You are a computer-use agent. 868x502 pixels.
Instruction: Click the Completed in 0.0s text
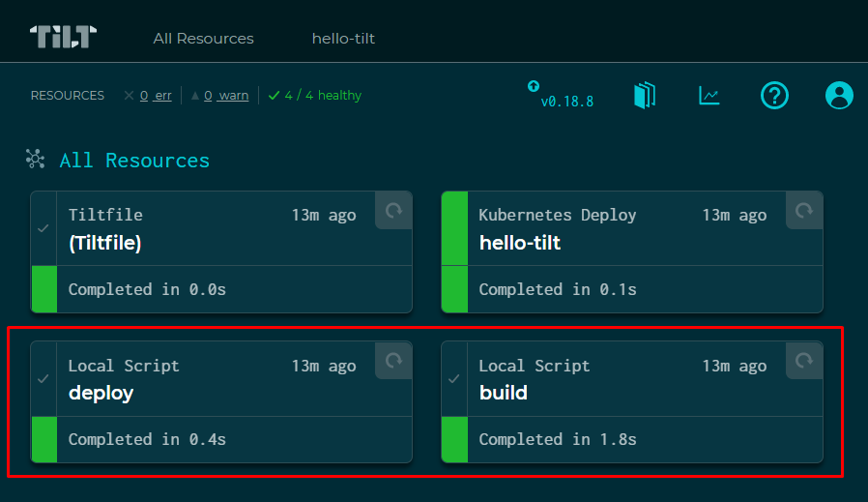tap(147, 289)
